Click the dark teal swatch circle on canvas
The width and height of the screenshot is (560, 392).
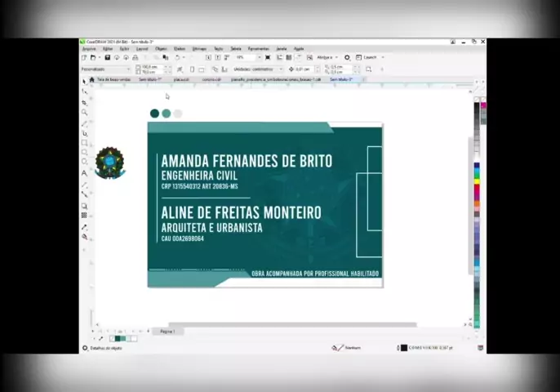154,114
